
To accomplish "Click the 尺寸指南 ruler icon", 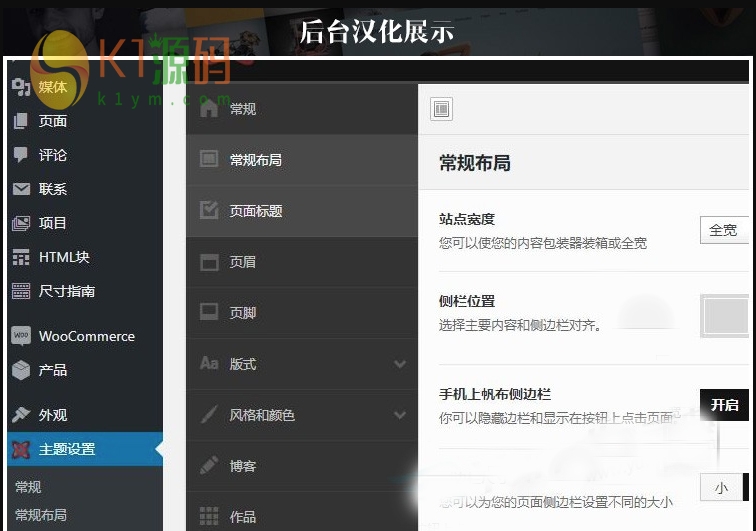I will coord(21,291).
